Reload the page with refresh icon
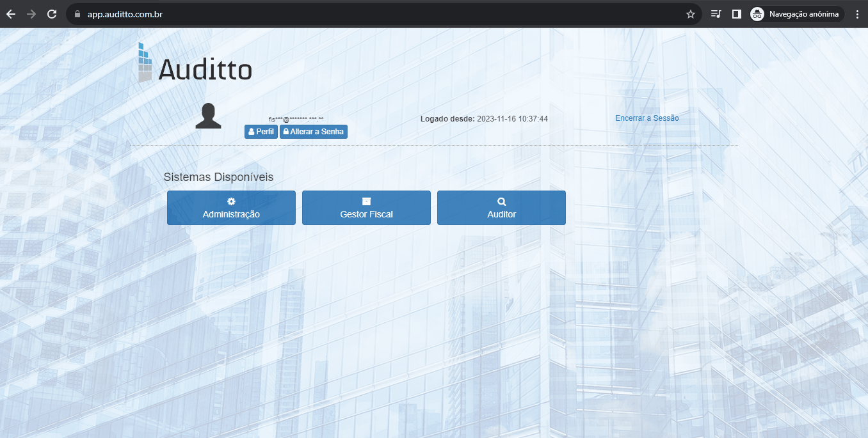The width and height of the screenshot is (868, 438). click(x=52, y=14)
